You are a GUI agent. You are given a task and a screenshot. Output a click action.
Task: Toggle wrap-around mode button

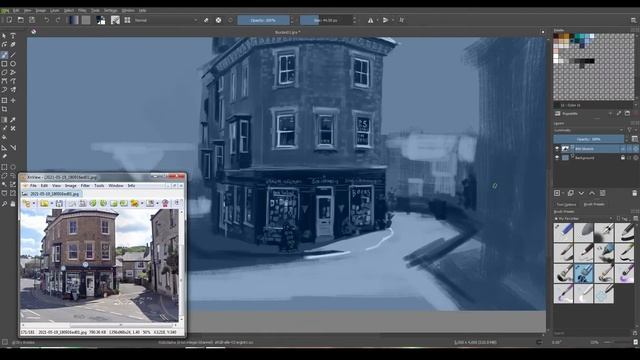(401, 20)
